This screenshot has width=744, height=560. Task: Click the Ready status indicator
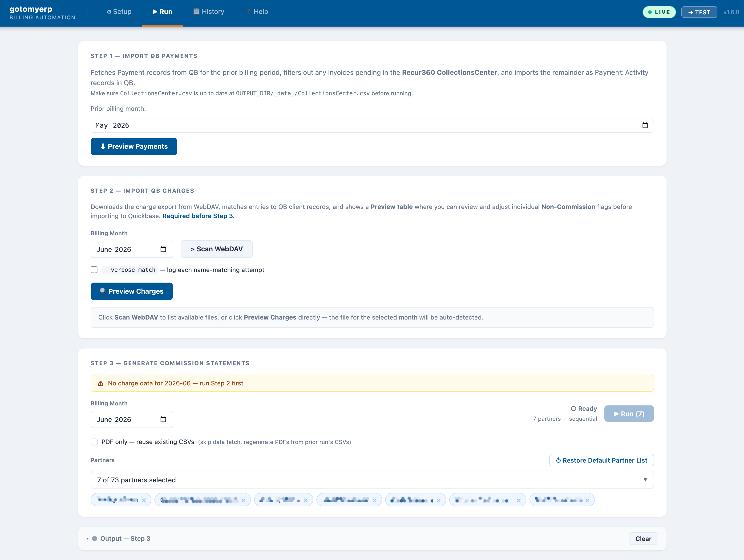tap(584, 409)
